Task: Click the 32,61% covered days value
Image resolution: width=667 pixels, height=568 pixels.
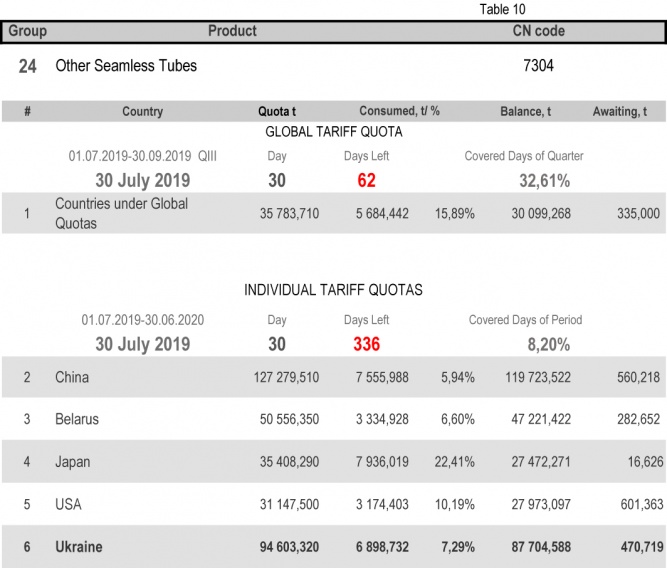Action: [x=544, y=181]
